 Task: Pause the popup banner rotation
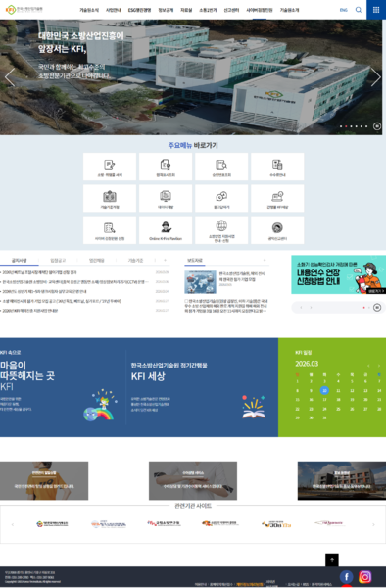pyautogui.click(x=377, y=307)
